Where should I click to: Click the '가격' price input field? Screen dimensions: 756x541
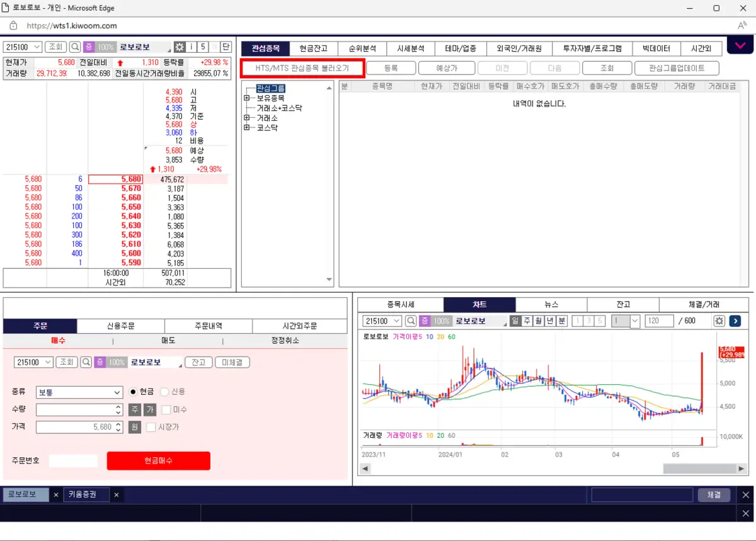(x=79, y=427)
